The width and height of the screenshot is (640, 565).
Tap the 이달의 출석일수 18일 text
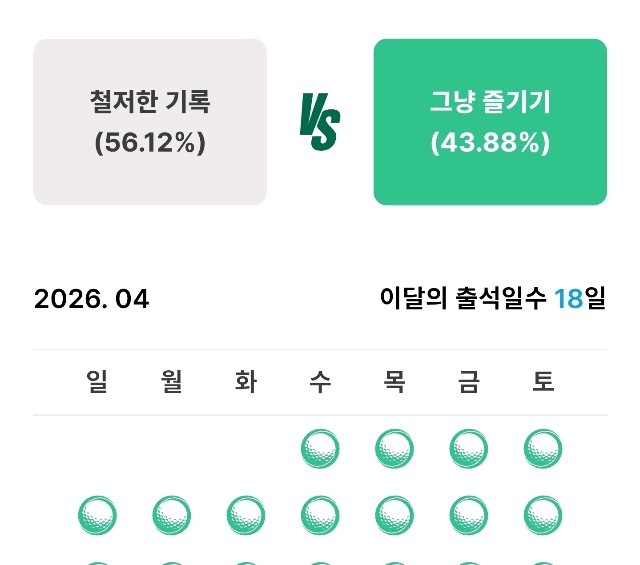(493, 298)
